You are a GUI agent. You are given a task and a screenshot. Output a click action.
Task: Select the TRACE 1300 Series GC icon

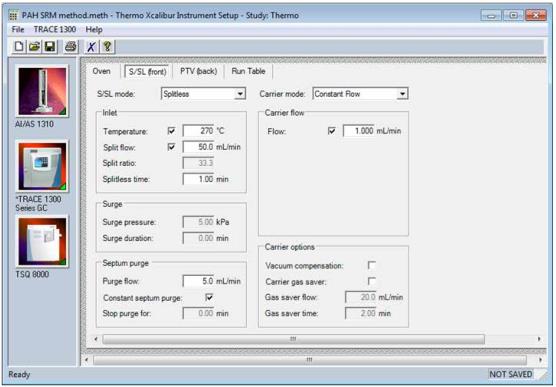point(42,166)
